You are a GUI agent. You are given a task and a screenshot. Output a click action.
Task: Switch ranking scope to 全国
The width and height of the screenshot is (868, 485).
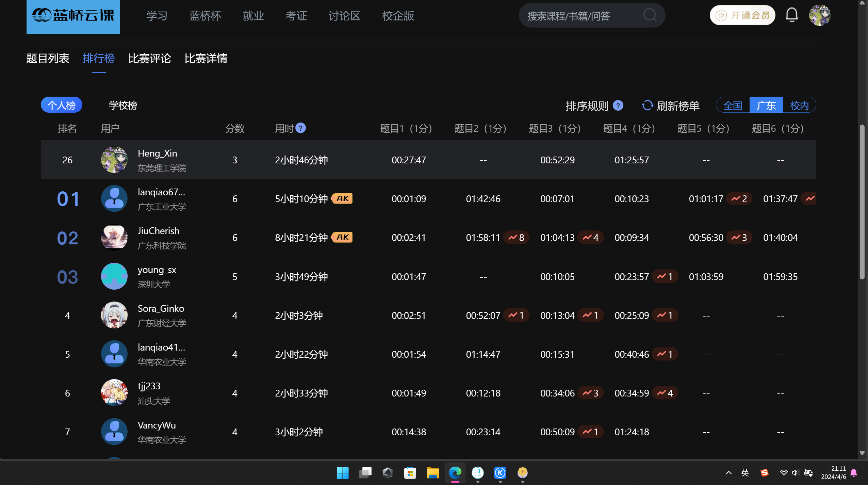[x=733, y=105]
